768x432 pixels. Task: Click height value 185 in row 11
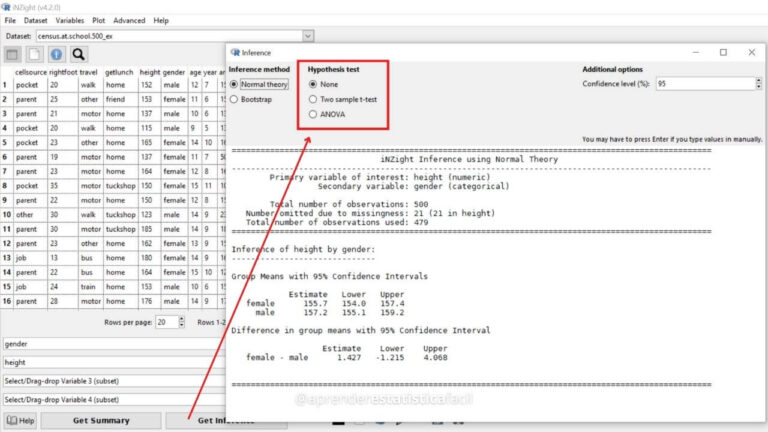(x=146, y=229)
